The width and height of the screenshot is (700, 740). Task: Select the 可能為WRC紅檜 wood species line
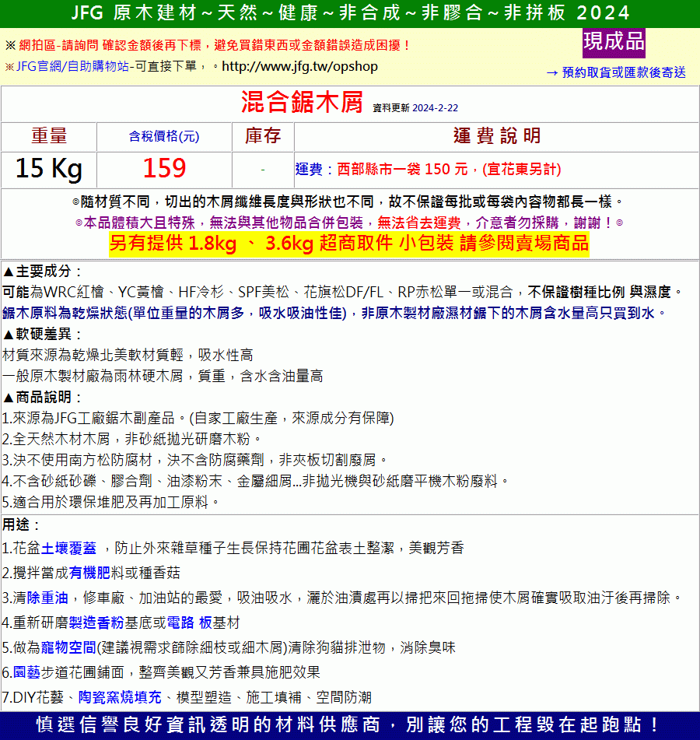pos(342,293)
